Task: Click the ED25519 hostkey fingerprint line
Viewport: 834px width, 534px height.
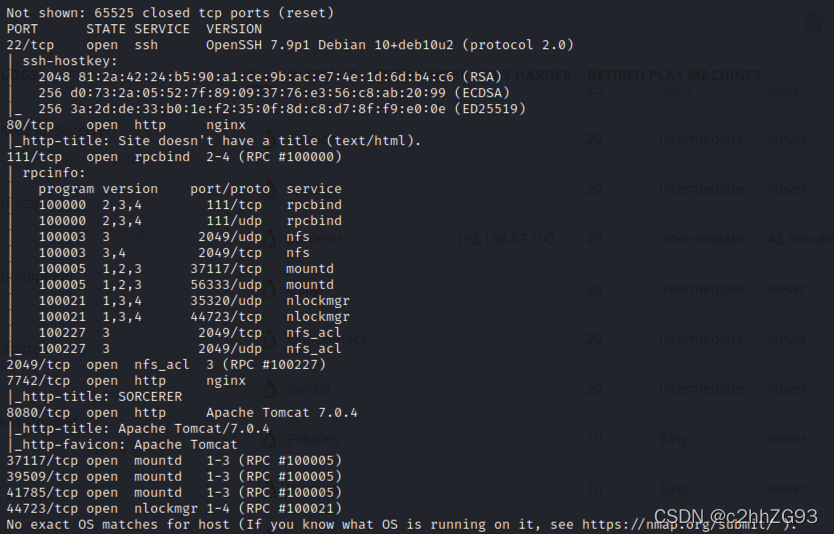Action: tap(282, 109)
